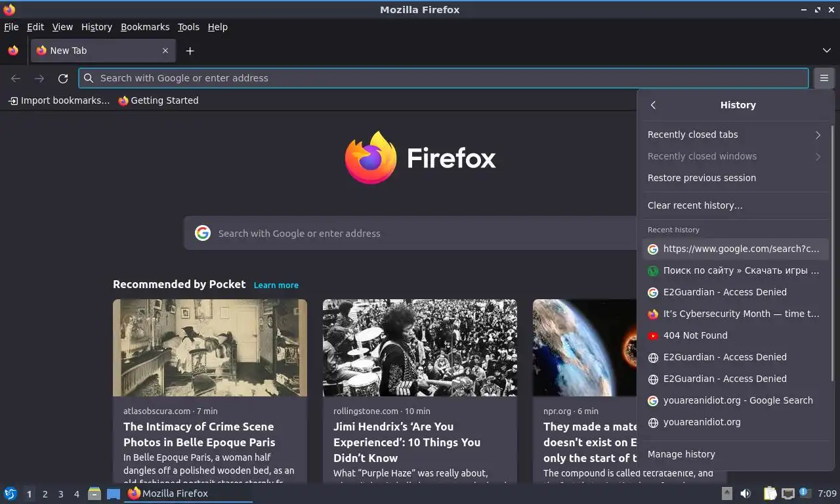Open the View menu
The width and height of the screenshot is (840, 504).
62,27
